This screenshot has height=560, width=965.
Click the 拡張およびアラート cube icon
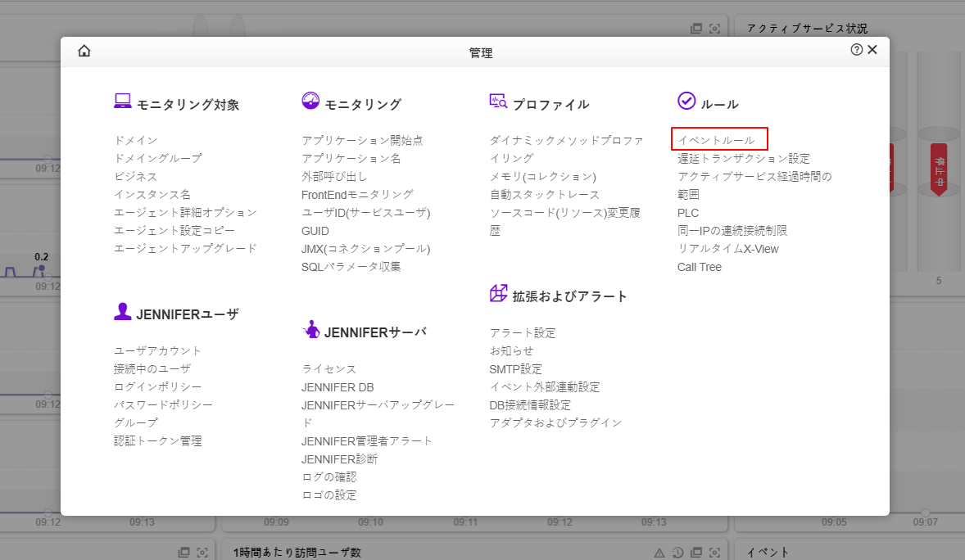pyautogui.click(x=498, y=293)
